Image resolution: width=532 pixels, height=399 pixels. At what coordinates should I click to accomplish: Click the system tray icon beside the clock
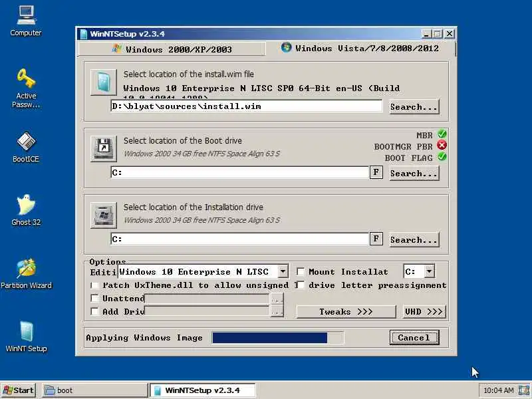pyautogui.click(x=523, y=390)
